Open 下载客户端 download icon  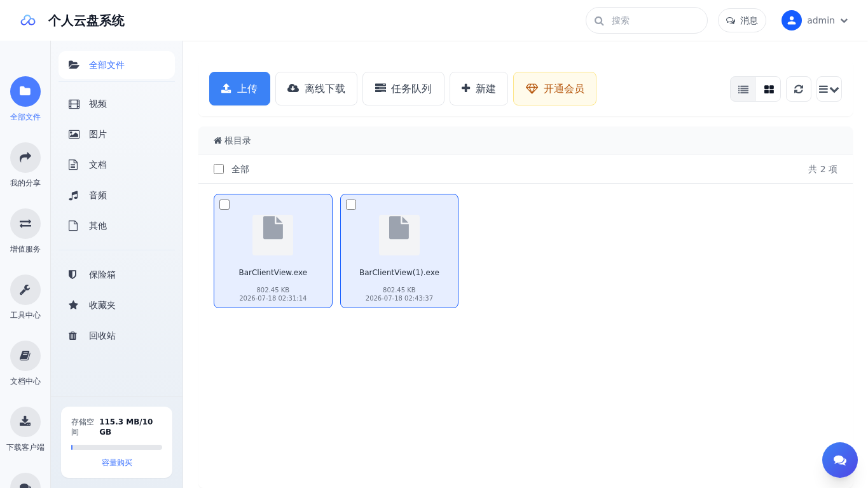pos(25,422)
